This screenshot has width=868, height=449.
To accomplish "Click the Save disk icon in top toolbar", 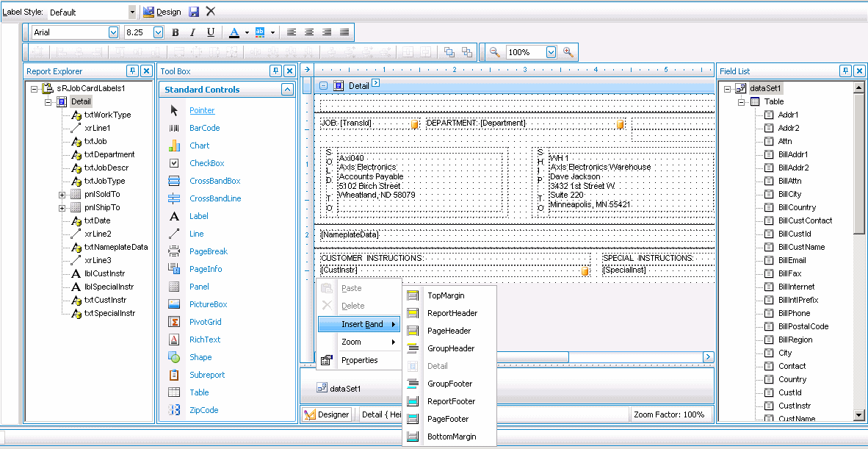I will 194,12.
